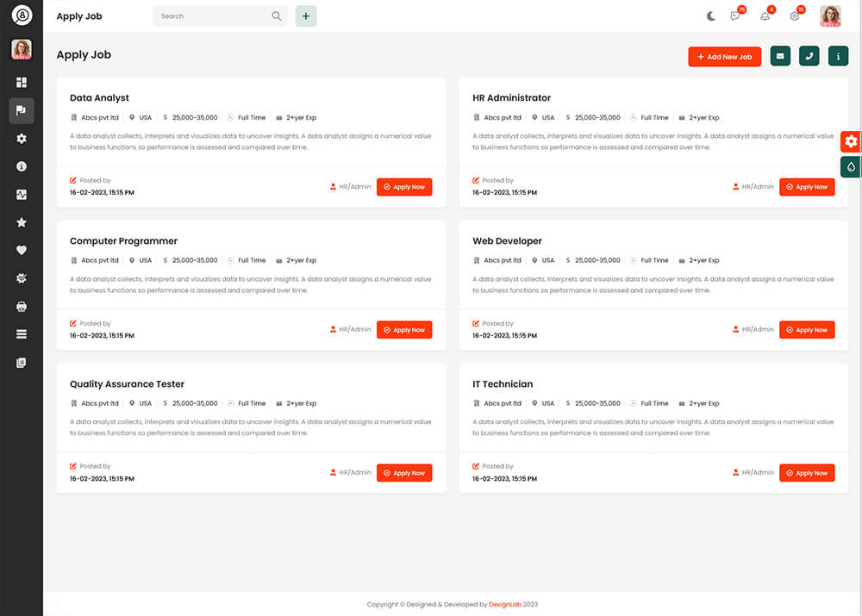Click the green envelope mail button
This screenshot has width=862, height=616.
click(x=780, y=57)
